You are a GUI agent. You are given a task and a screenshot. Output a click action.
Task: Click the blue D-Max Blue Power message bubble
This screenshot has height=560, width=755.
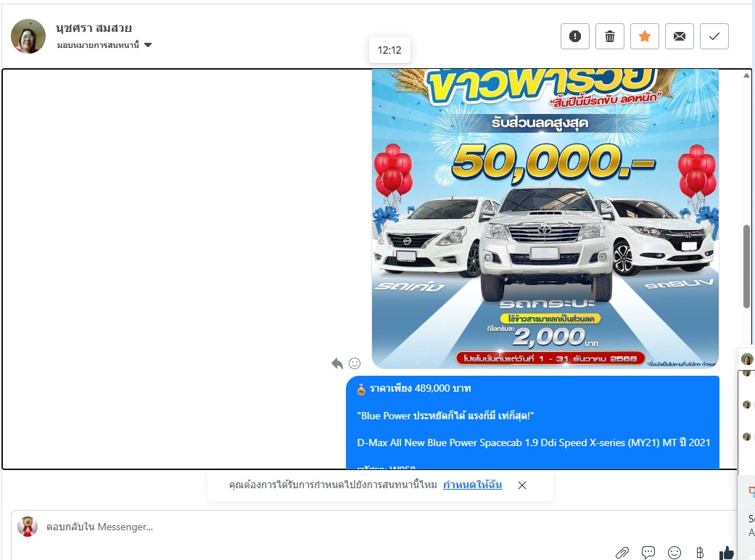point(532,422)
